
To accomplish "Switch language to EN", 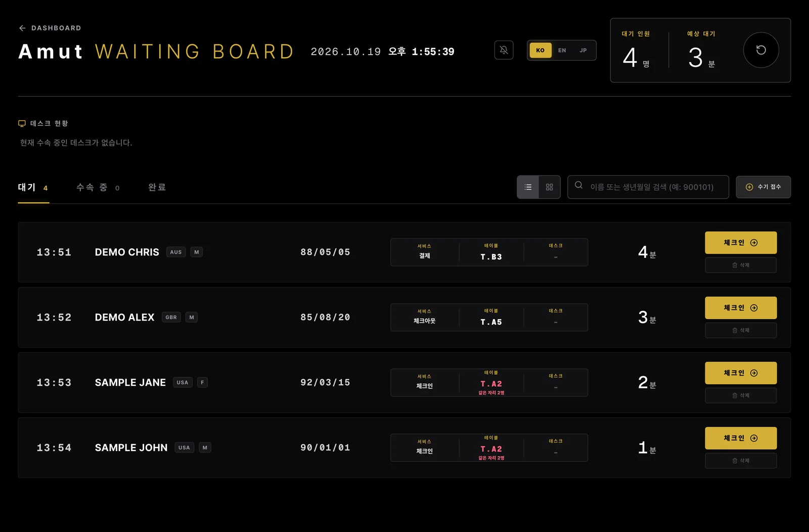I will coord(562,50).
